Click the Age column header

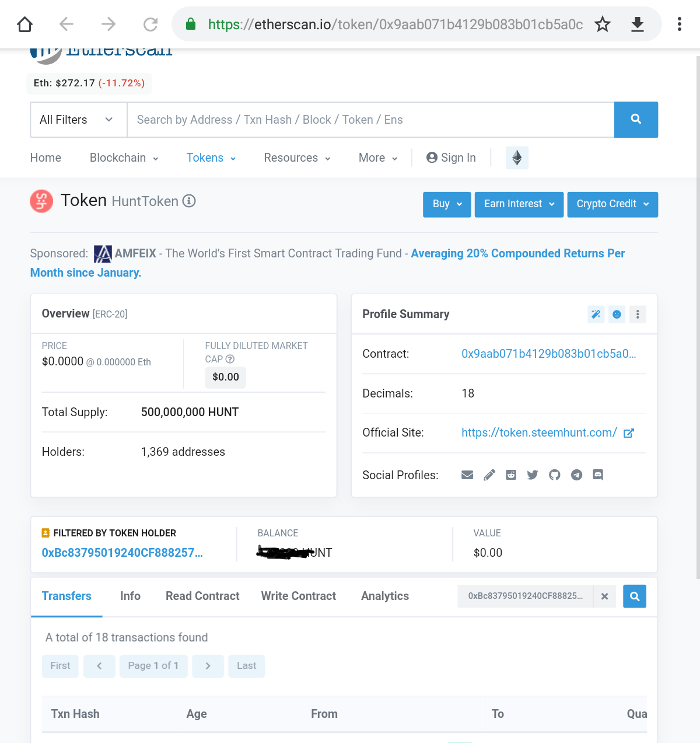pyautogui.click(x=197, y=714)
